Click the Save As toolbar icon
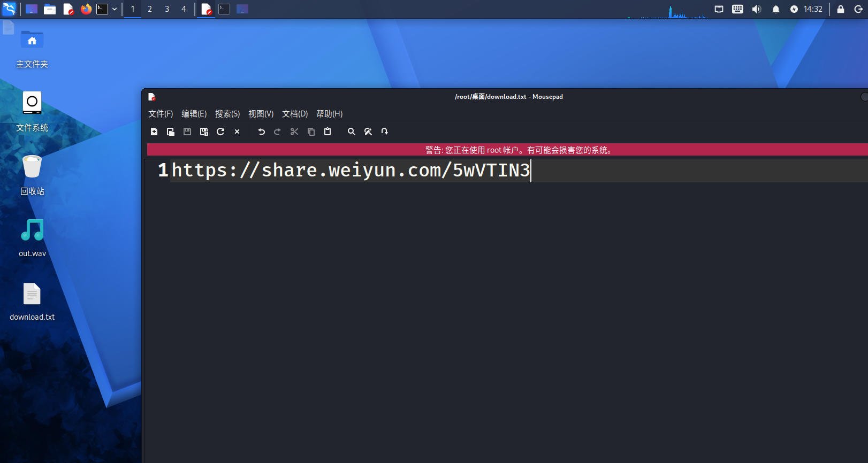Viewport: 868px width, 463px height. (204, 132)
